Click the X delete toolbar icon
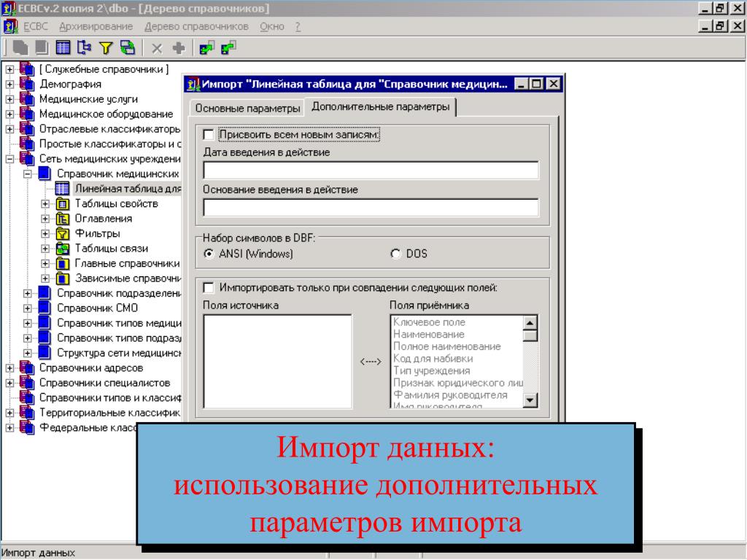 click(157, 48)
